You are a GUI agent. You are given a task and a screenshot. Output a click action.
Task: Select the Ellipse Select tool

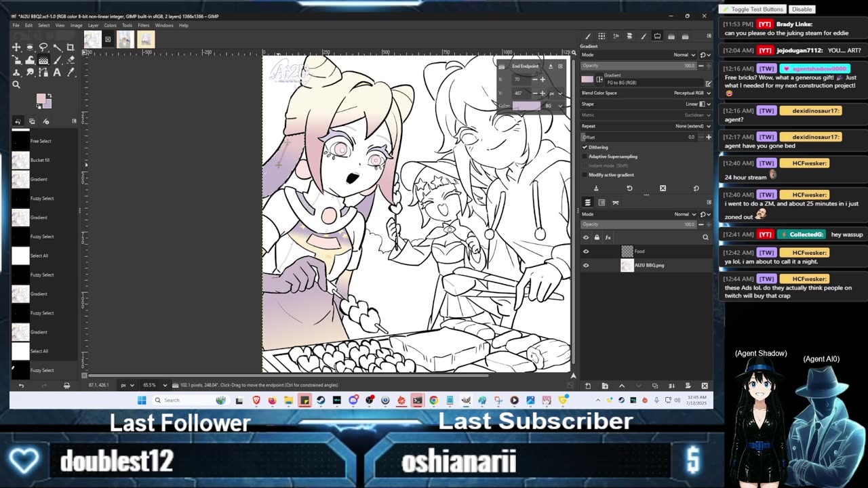(30, 47)
